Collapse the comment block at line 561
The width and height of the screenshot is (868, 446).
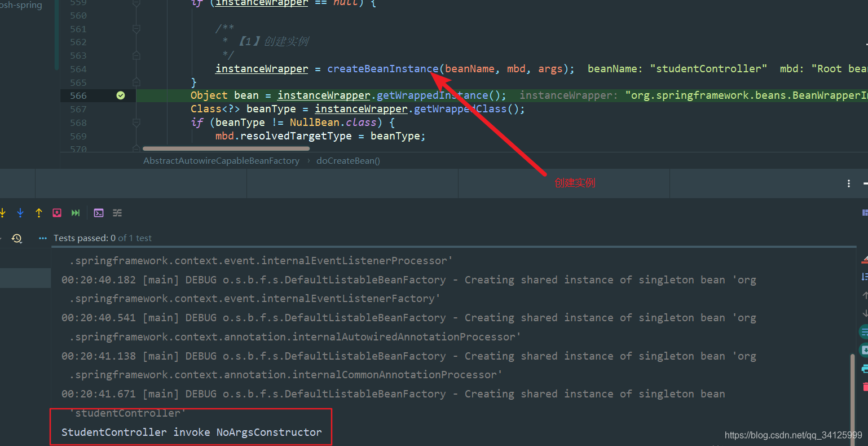coord(136,28)
